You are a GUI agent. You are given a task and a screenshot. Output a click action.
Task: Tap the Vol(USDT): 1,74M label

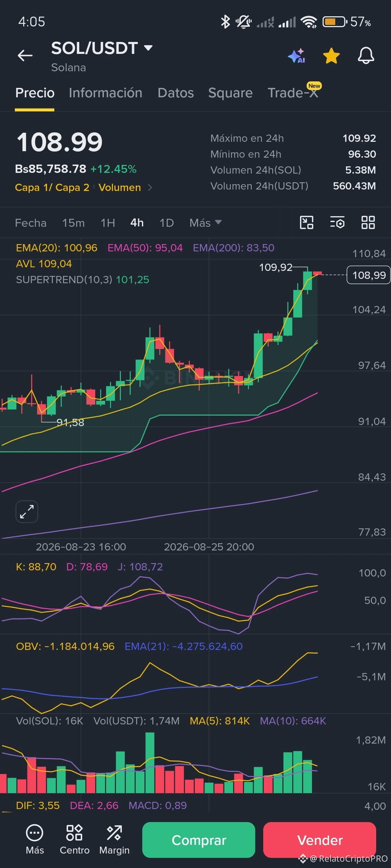pyautogui.click(x=136, y=721)
